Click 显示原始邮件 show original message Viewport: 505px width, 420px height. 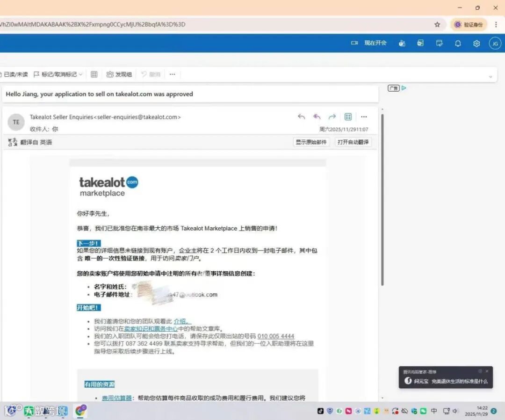(311, 142)
